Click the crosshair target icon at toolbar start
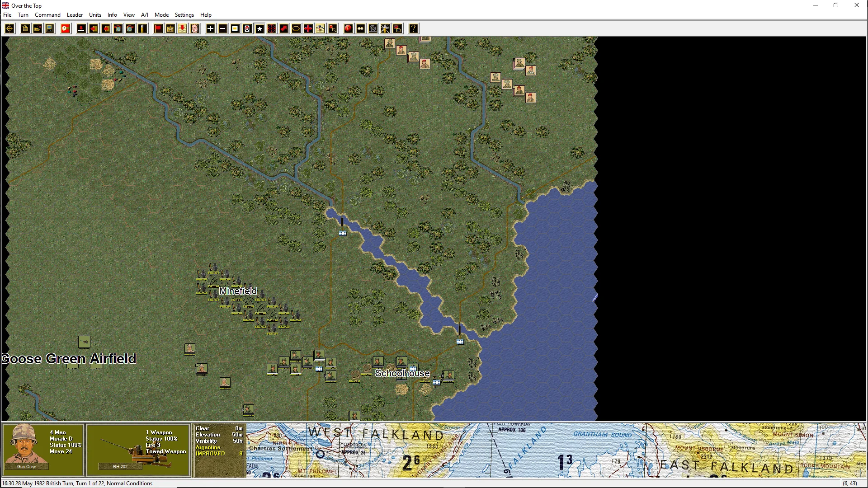This screenshot has width=868, height=488. point(9,29)
